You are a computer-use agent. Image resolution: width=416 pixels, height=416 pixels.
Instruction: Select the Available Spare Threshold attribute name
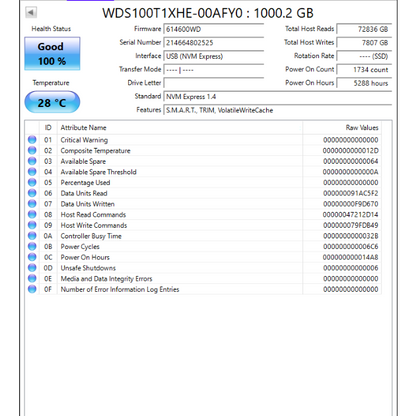(98, 172)
